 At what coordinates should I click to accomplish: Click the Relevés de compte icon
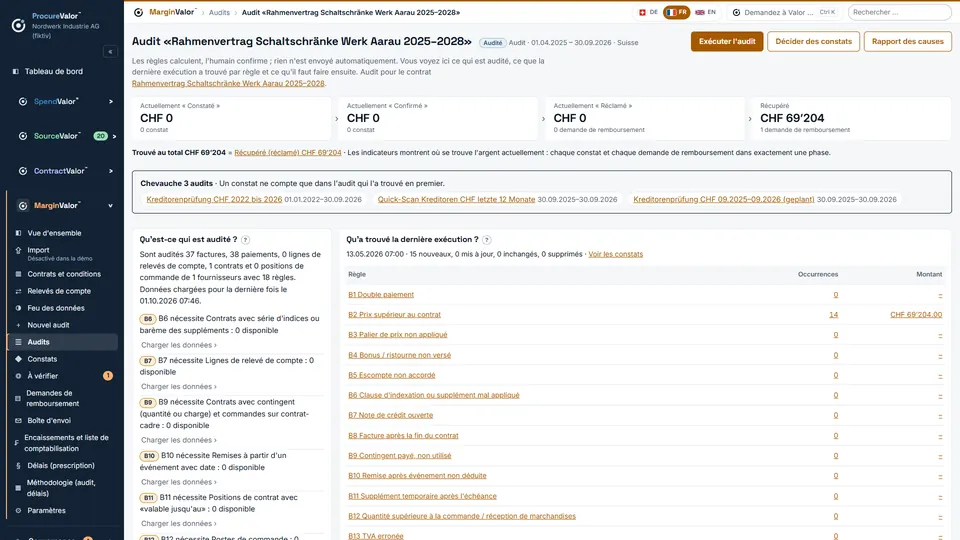(x=18, y=291)
